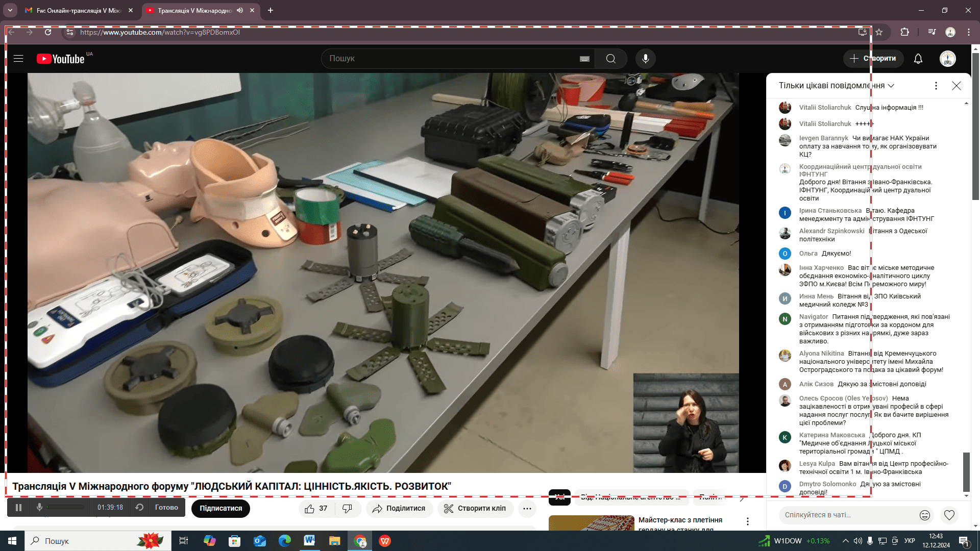This screenshot has width=980, height=551.
Task: Open the YouTube account avatar menu
Action: point(947,59)
